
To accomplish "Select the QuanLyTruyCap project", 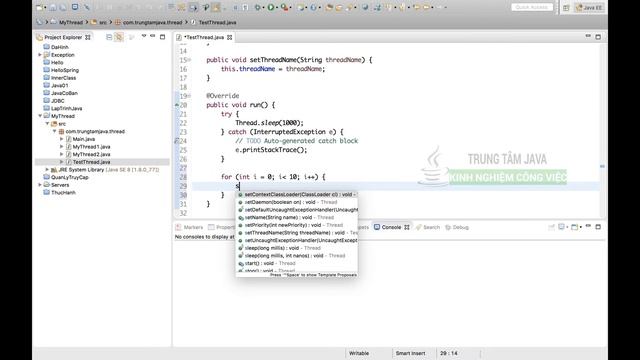I will coord(70,177).
